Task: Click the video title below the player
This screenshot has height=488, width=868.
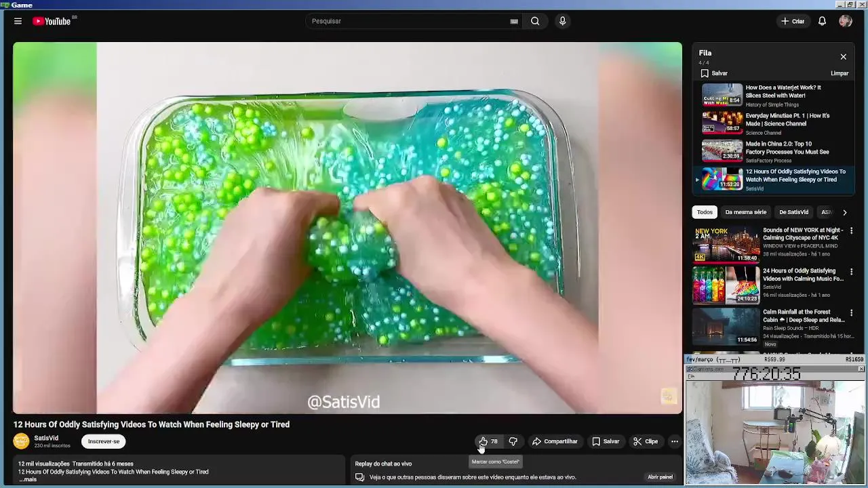Action: click(x=151, y=424)
